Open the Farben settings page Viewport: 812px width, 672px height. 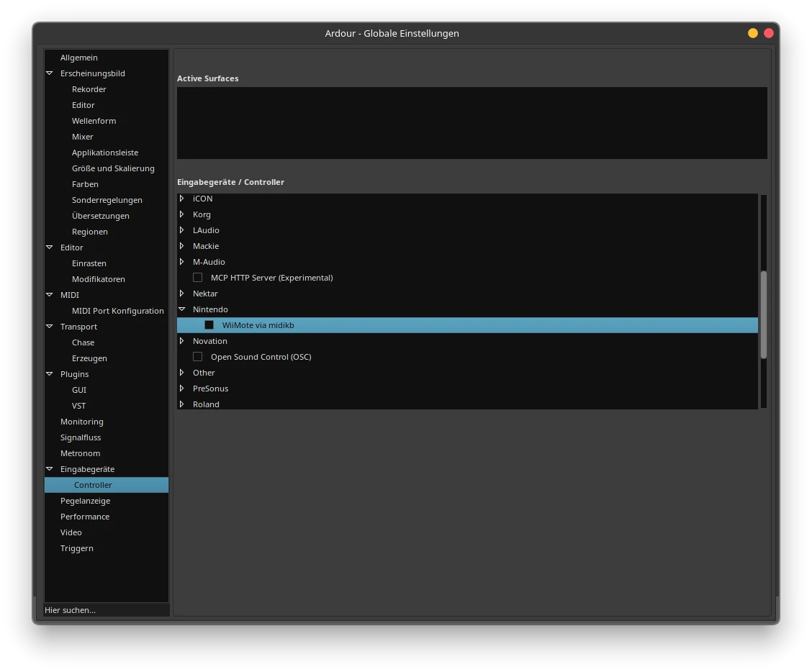point(85,184)
